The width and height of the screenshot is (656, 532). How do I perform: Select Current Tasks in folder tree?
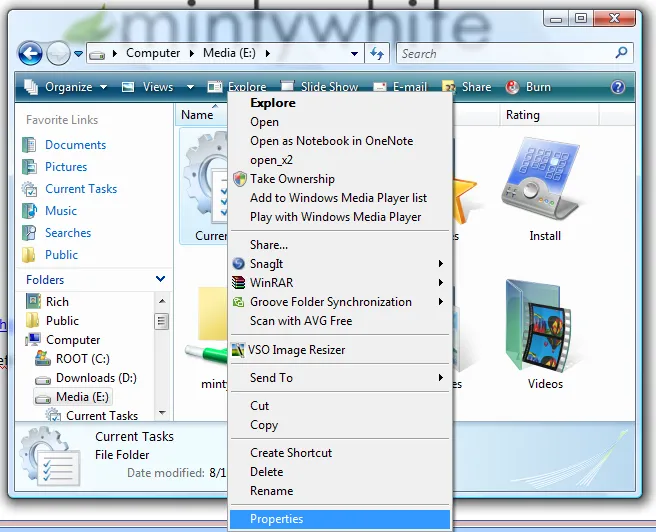click(102, 416)
